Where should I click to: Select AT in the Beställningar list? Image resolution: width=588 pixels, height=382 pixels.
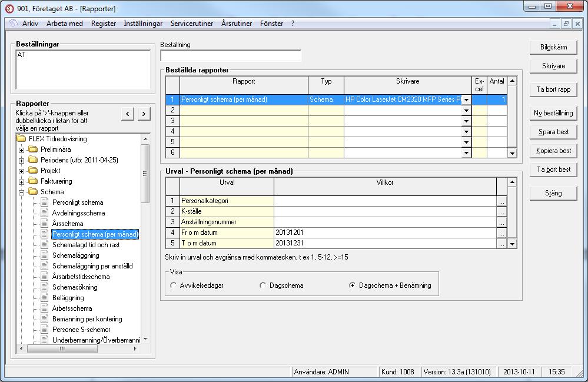click(x=21, y=55)
